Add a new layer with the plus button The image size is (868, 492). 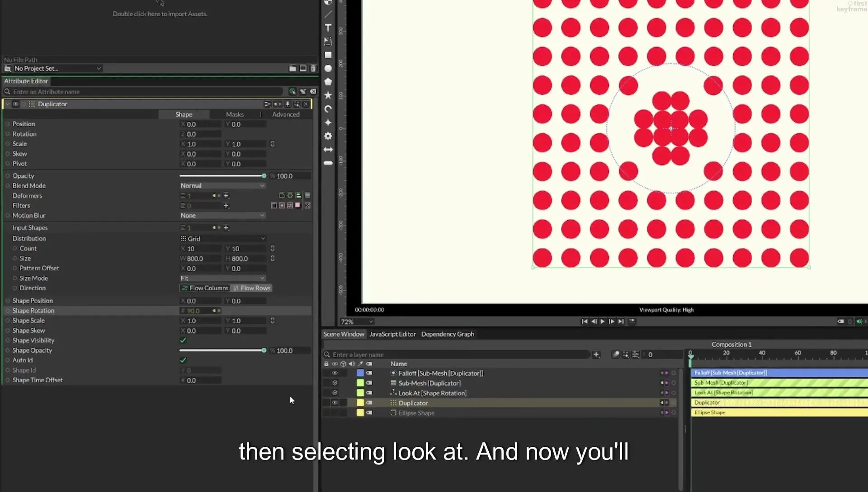(x=596, y=355)
